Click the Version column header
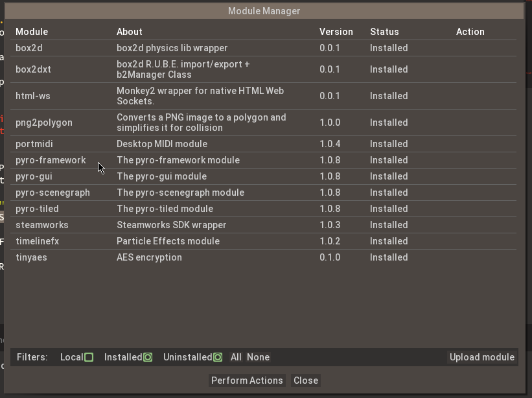The width and height of the screenshot is (532, 398). (x=336, y=32)
